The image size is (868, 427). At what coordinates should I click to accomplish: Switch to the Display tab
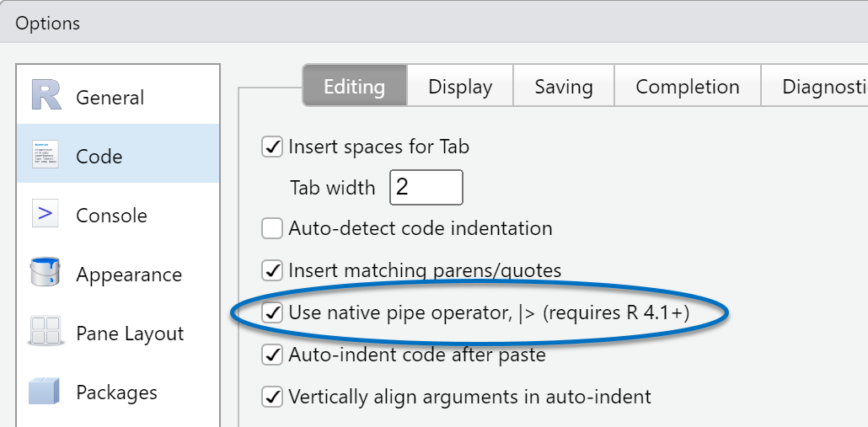tap(460, 86)
